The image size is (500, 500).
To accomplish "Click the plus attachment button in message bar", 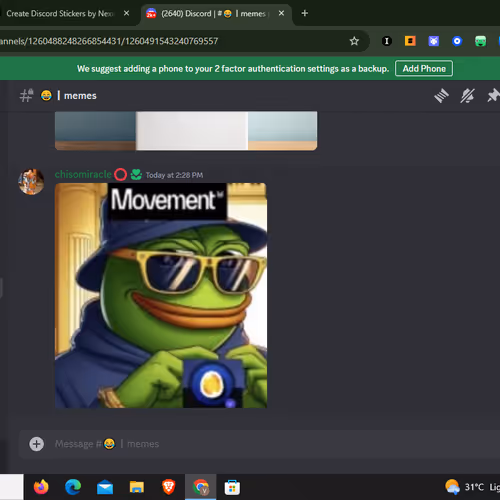I will coord(36,444).
